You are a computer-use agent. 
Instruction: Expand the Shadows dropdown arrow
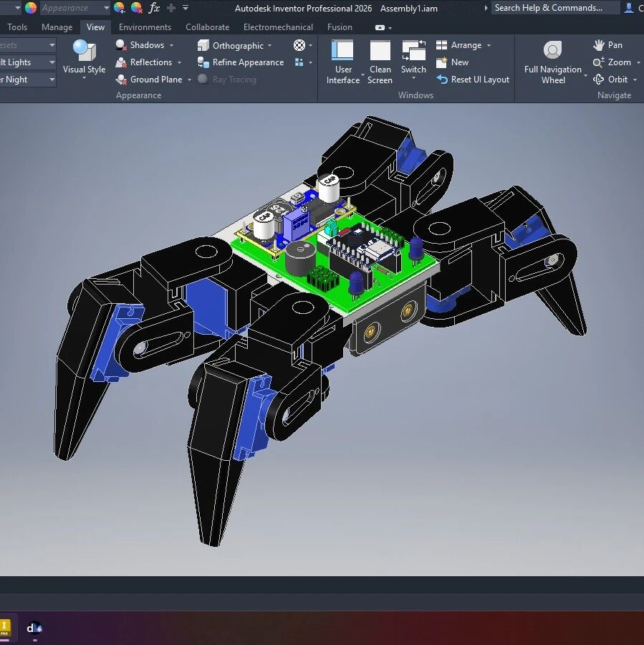(x=171, y=45)
